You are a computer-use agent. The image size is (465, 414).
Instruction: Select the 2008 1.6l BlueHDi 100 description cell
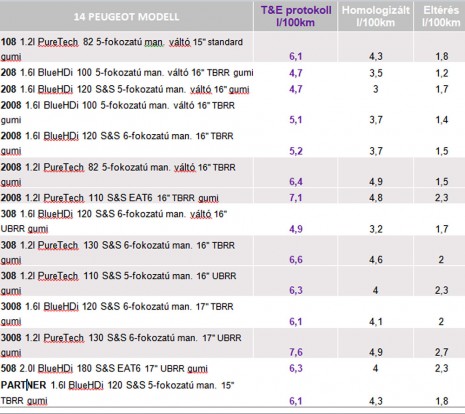pos(118,113)
